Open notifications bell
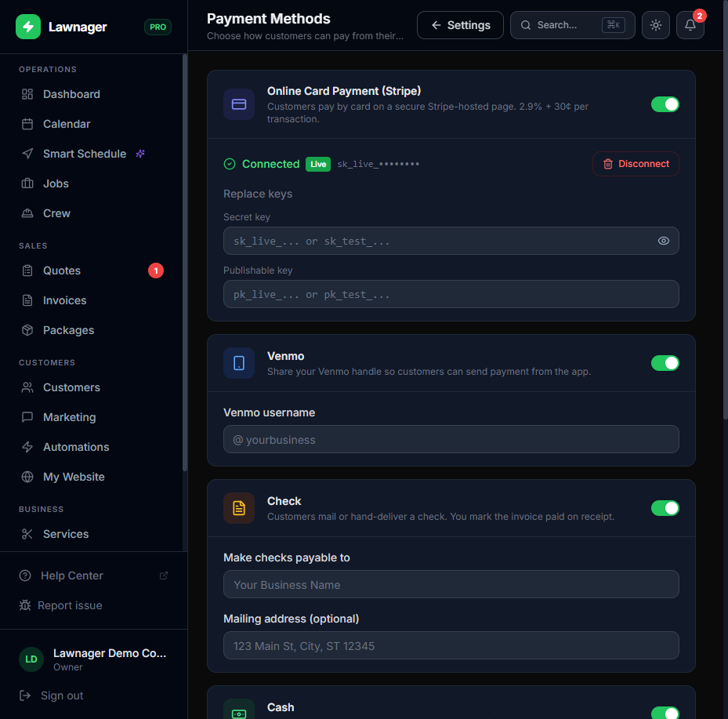This screenshot has height=719, width=728. (x=690, y=25)
